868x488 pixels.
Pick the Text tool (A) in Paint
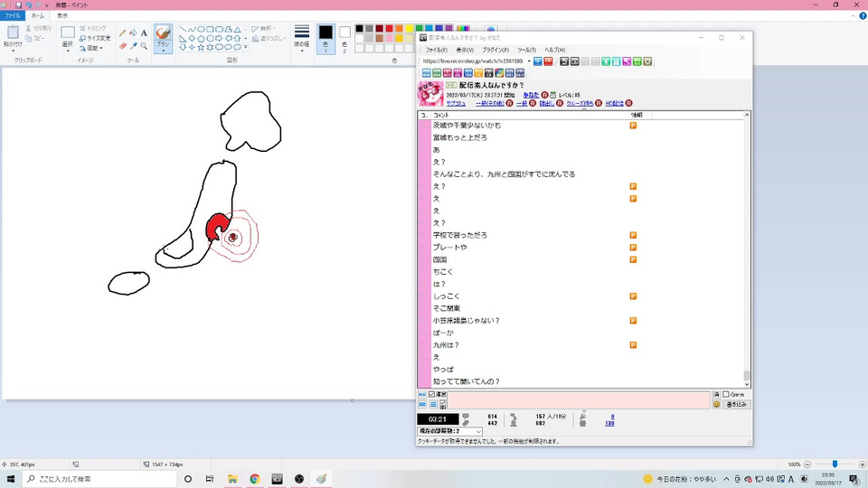click(x=144, y=33)
